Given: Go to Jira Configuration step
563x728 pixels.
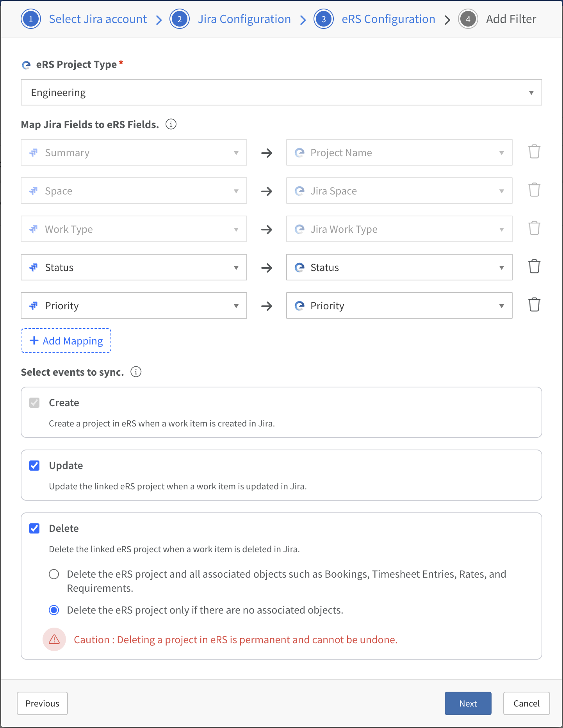Looking at the screenshot, I should [244, 19].
